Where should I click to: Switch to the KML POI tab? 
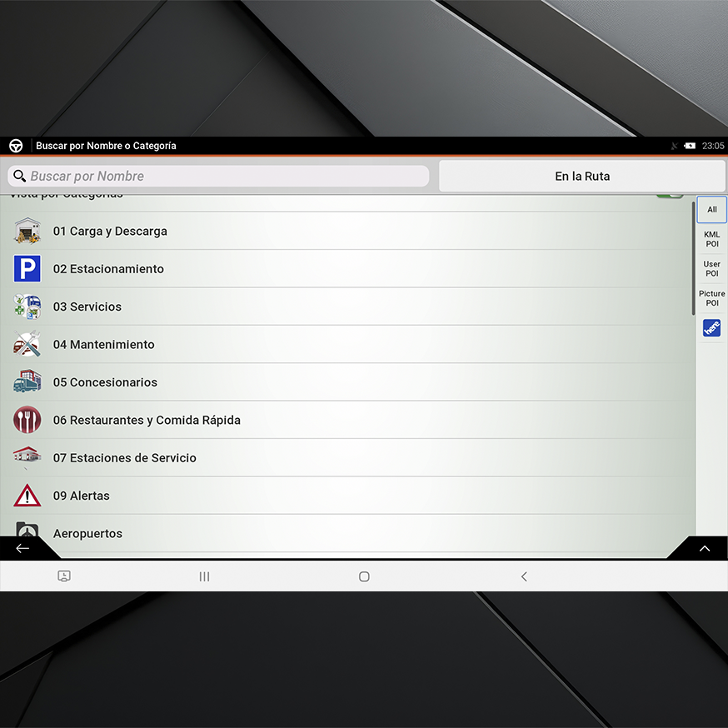[x=711, y=239]
